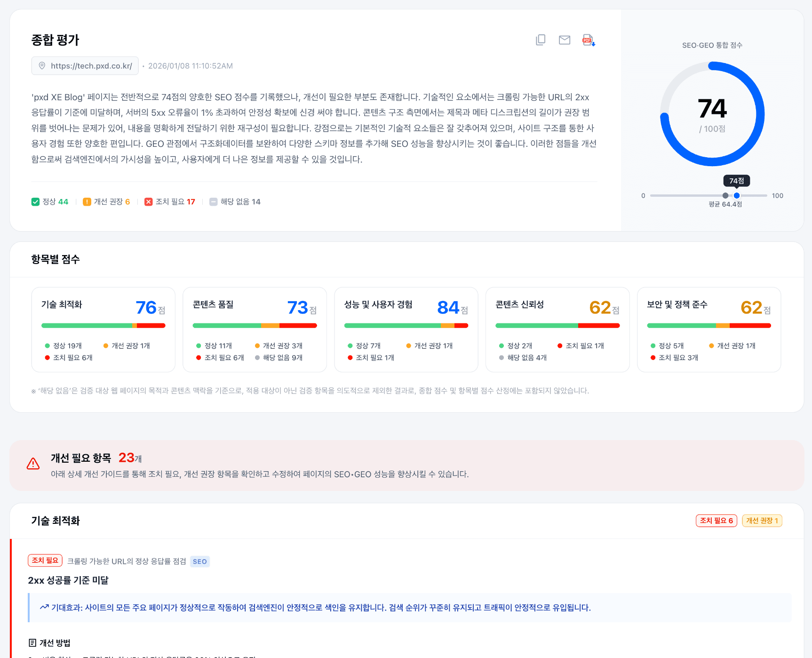
Task: Select the 기술 최적화 76점 card title
Action: click(62, 305)
